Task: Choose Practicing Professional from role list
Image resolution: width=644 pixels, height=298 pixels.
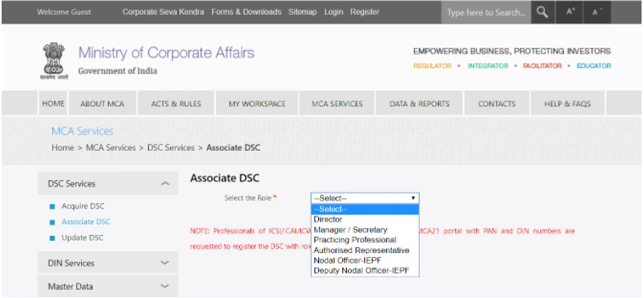Action: tap(365, 240)
